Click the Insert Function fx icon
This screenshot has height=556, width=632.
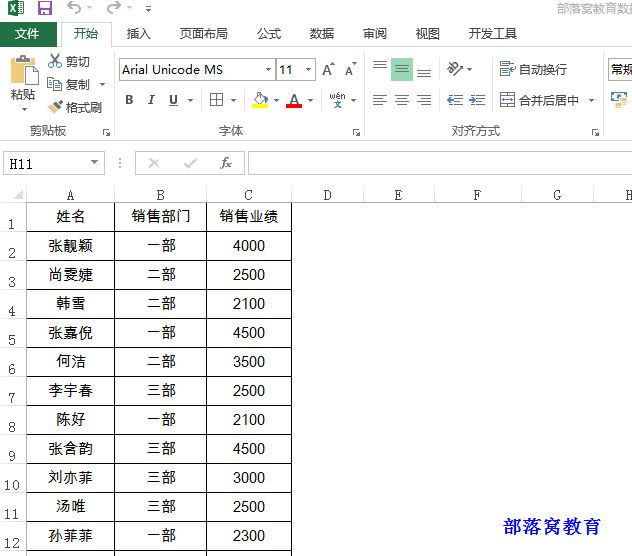226,163
